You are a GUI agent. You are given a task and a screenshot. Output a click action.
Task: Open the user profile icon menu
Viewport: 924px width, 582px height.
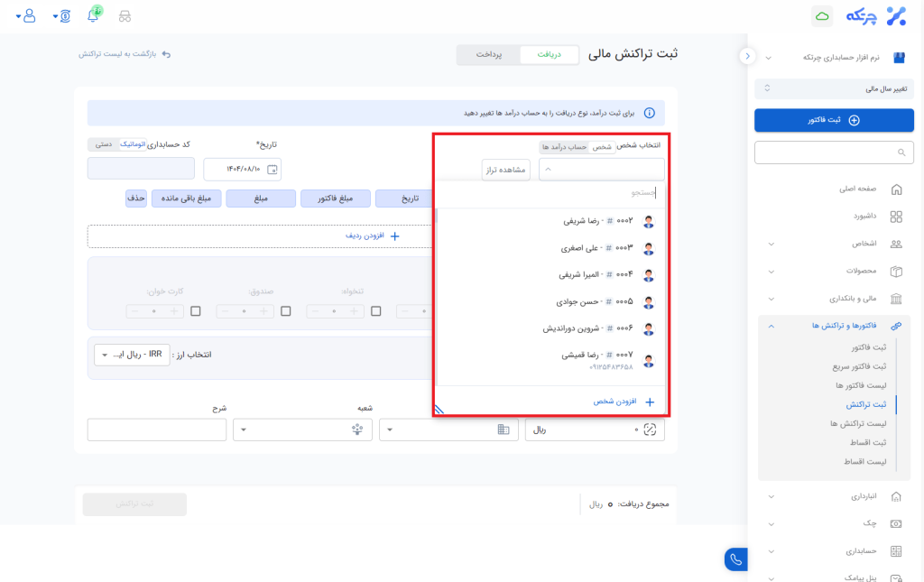[x=29, y=15]
